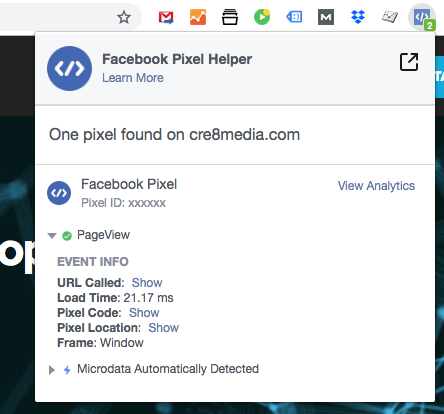Click the orange analytics chart extension
The width and height of the screenshot is (444, 414).
198,17
